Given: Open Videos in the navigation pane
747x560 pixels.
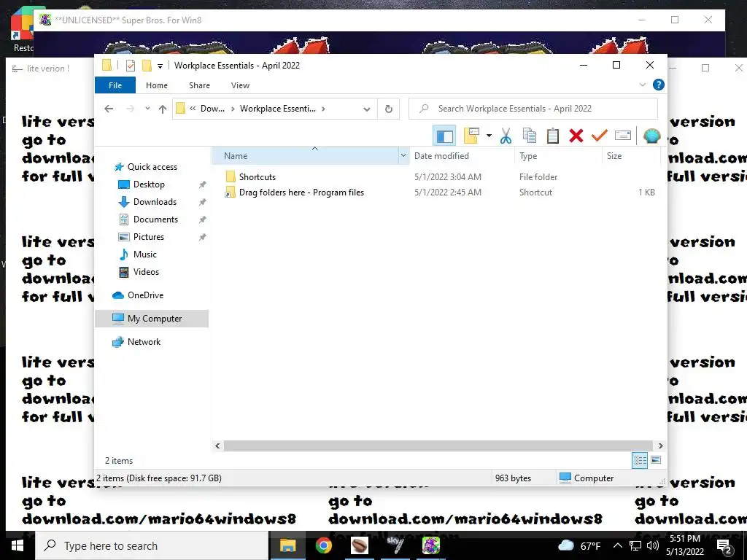Looking at the screenshot, I should click(x=146, y=272).
